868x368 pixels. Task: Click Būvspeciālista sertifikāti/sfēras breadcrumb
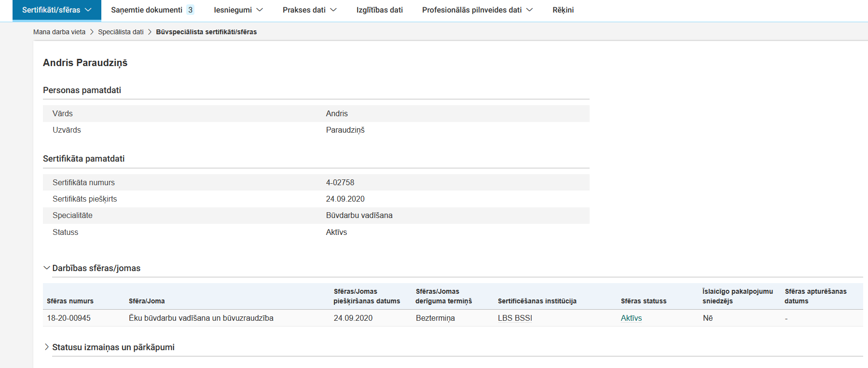pos(206,32)
